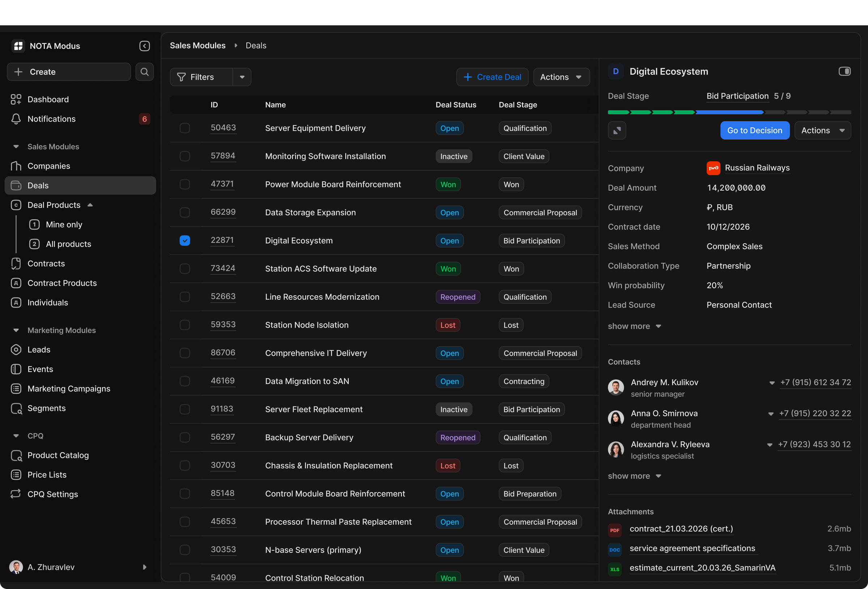Click the Russian Railways company logo

[x=713, y=168]
